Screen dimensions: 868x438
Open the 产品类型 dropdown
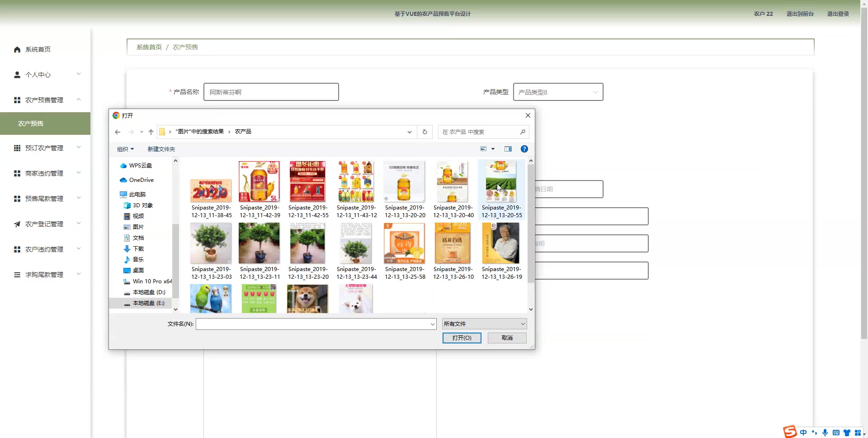click(x=558, y=92)
